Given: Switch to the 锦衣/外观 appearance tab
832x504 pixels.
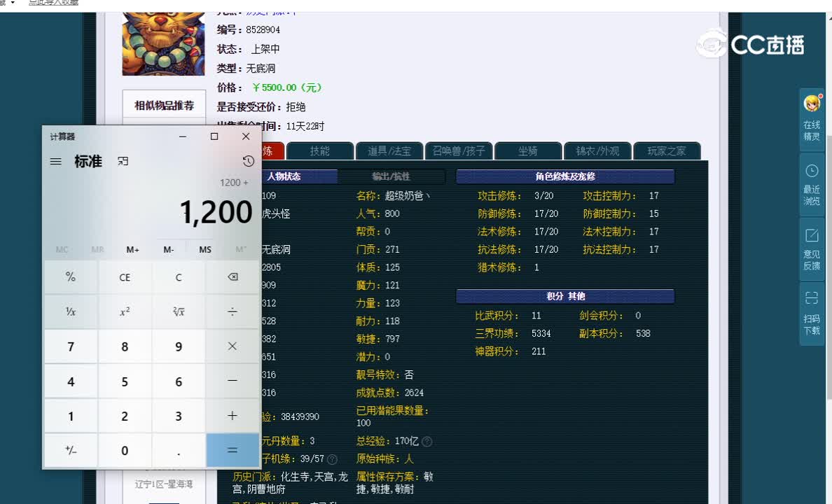Looking at the screenshot, I should (x=598, y=150).
